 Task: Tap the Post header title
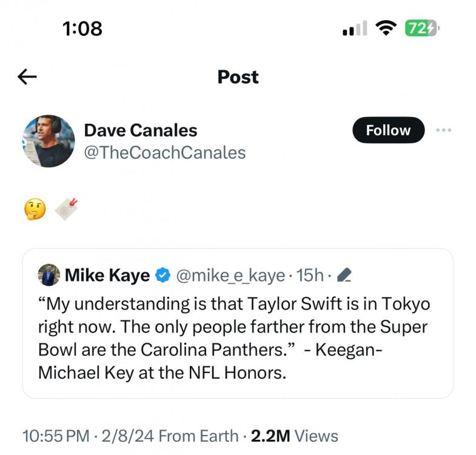tap(238, 77)
